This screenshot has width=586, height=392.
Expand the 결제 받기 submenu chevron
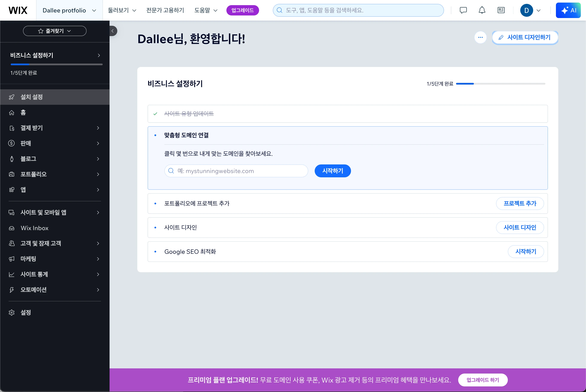(x=98, y=128)
